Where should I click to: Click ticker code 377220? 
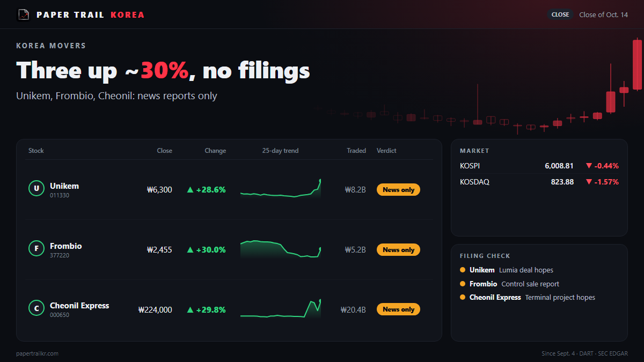(x=60, y=256)
